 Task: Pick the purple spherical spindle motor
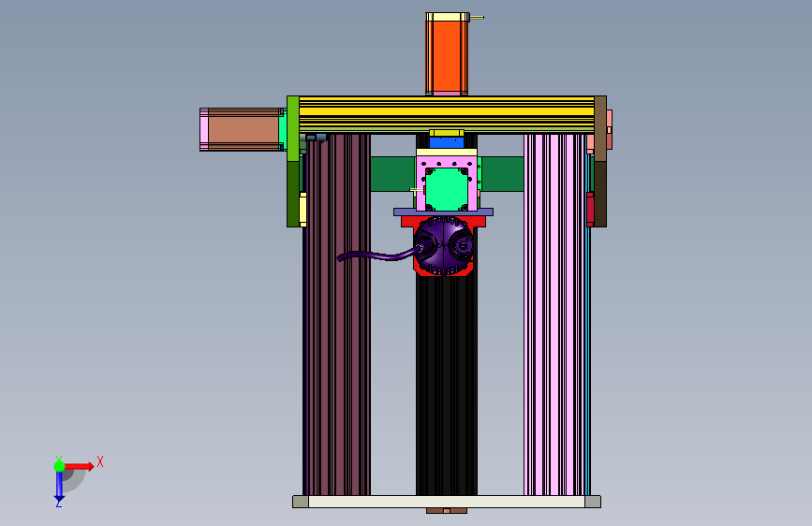[x=443, y=245]
